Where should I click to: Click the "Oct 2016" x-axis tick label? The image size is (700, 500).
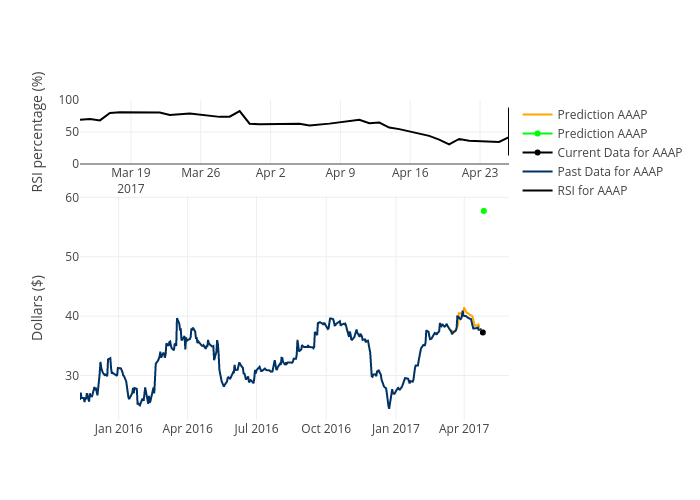[x=326, y=429]
